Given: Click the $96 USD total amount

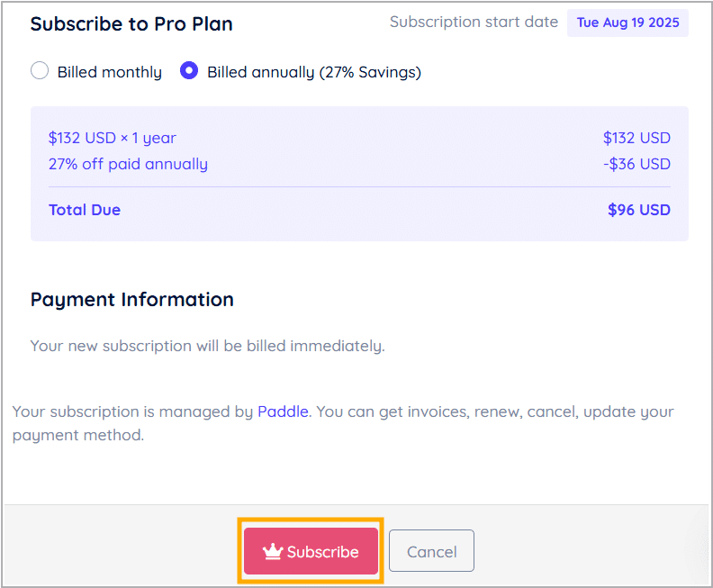Looking at the screenshot, I should point(639,210).
